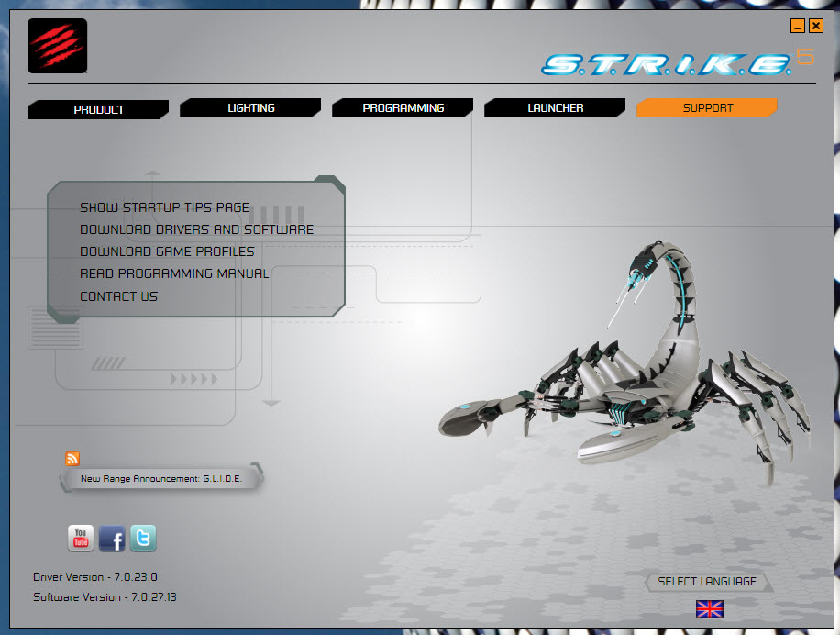This screenshot has width=840, height=635.
Task: Minimize the S.T.R.I.K.E. 5 window
Action: [798, 26]
